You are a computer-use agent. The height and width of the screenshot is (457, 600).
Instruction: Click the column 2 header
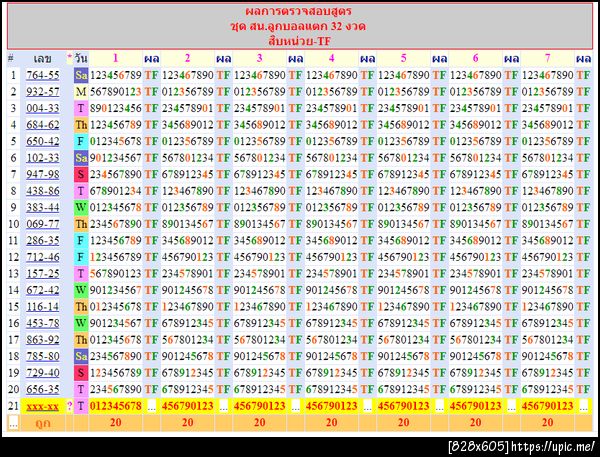pos(188,58)
